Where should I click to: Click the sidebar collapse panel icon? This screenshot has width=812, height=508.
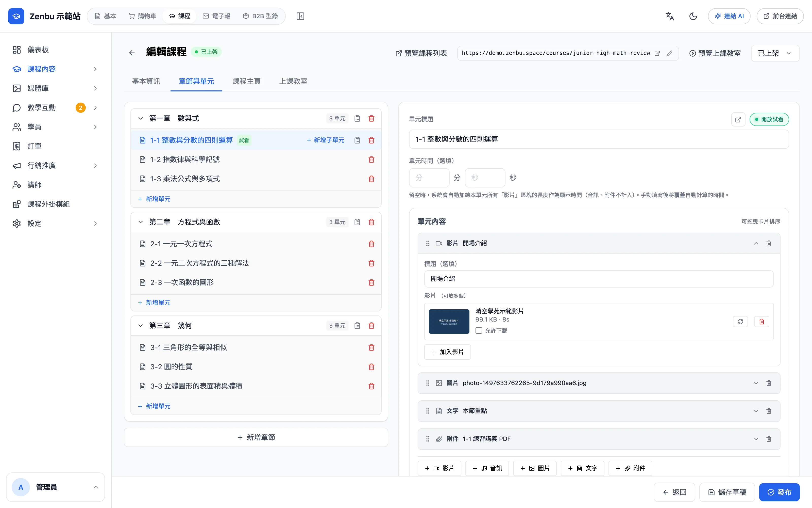[300, 16]
